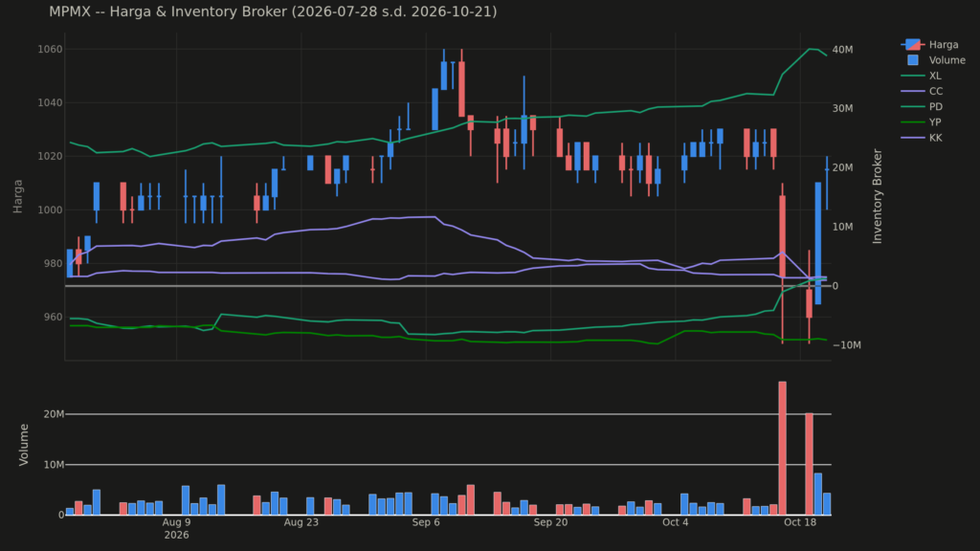Toggle the Harga candlestick legend entry
980x551 pixels.
point(930,44)
